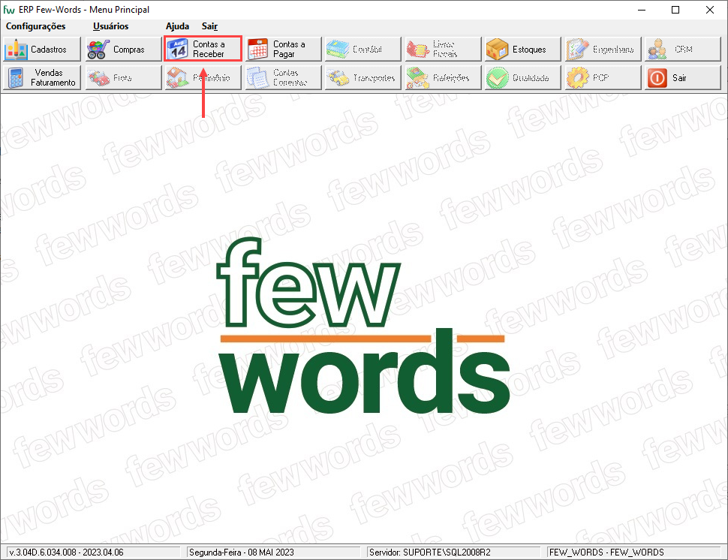Click the Contas Correntes module button

[x=283, y=77]
